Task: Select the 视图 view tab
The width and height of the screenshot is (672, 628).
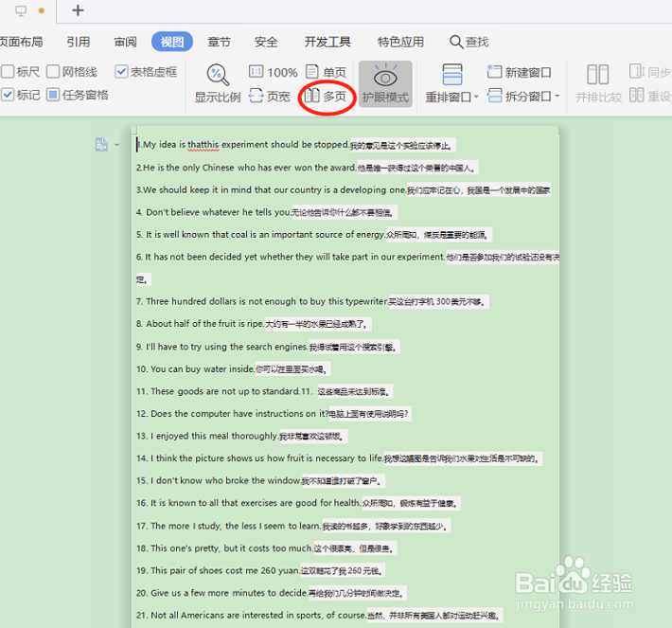Action: pyautogui.click(x=172, y=42)
